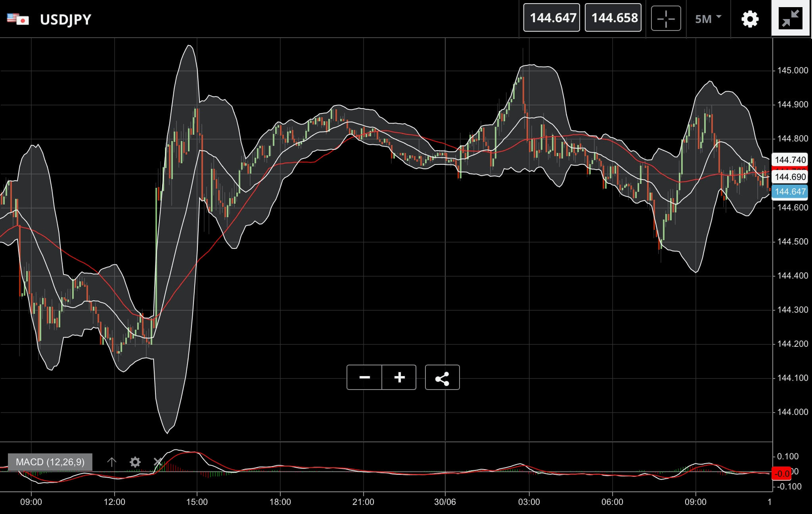The width and height of the screenshot is (812, 514).
Task: Open MACD indicator settings gear
Action: (135, 462)
